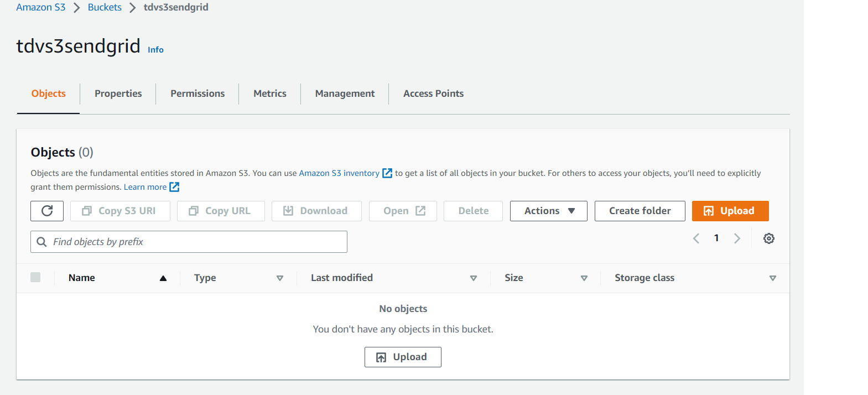Open the Actions dropdown menu
The width and height of the screenshot is (868, 395).
point(549,211)
